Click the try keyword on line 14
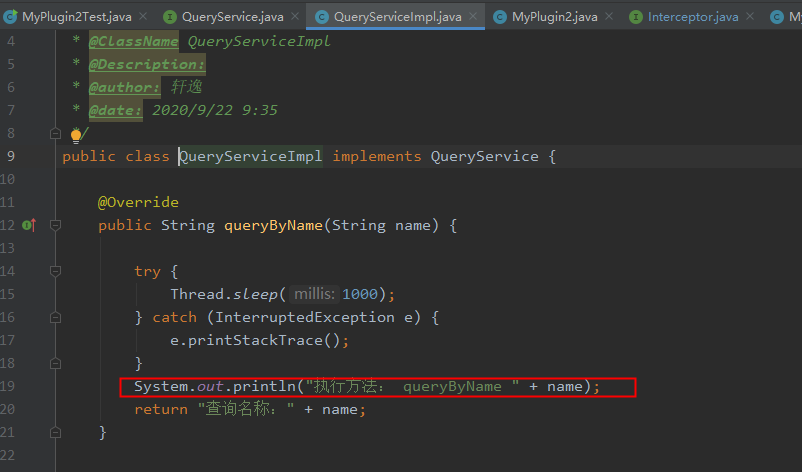 pyautogui.click(x=147, y=271)
